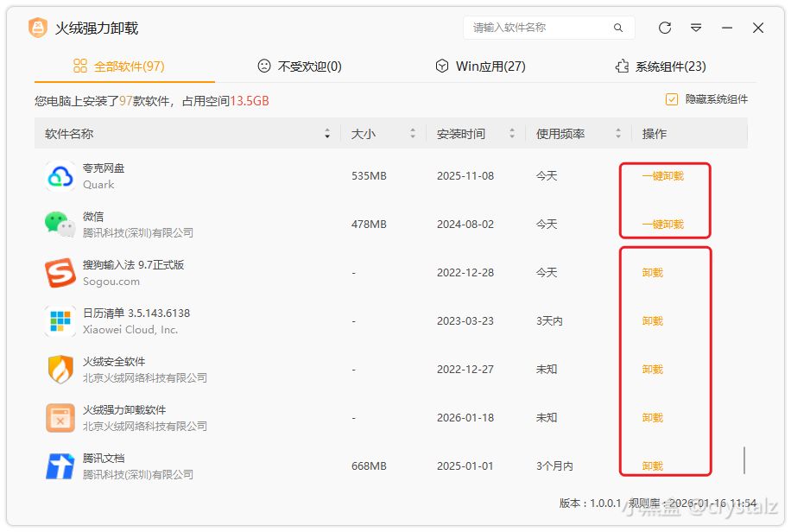Click the search magnifier icon
791x532 pixels.
tap(618, 28)
